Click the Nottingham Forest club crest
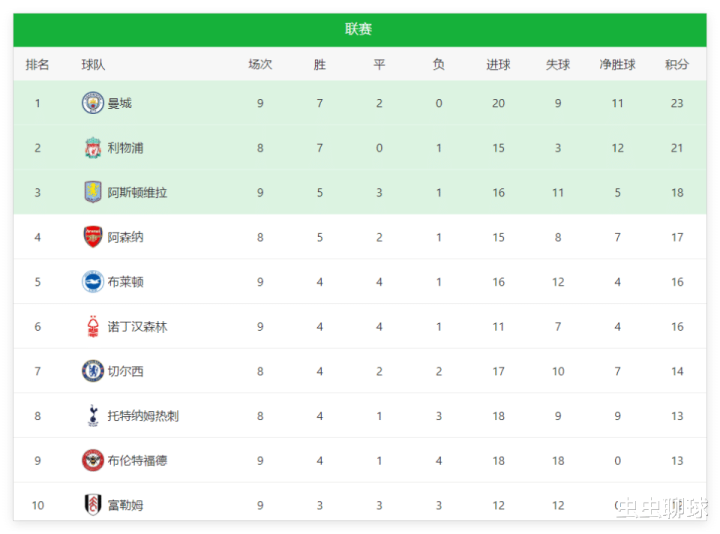This screenshot has width=720, height=534. 93,326
